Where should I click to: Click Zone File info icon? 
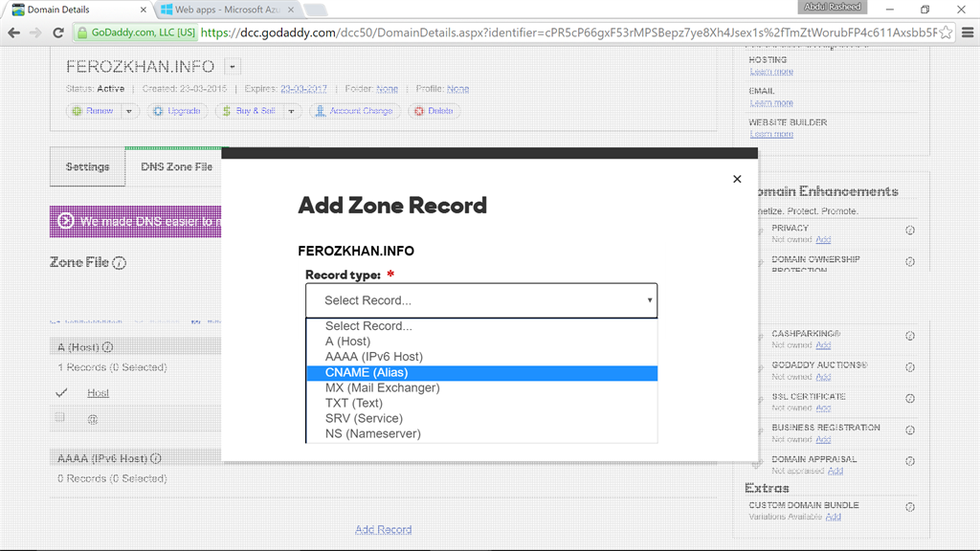click(120, 263)
